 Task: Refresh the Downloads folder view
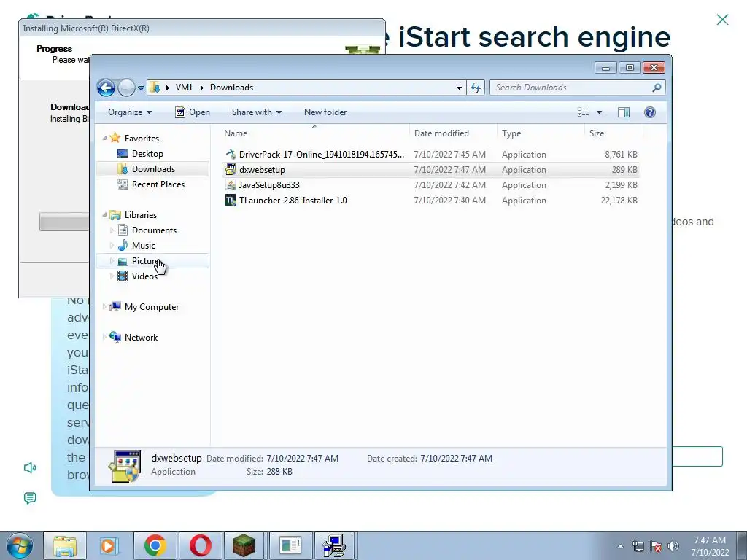476,87
